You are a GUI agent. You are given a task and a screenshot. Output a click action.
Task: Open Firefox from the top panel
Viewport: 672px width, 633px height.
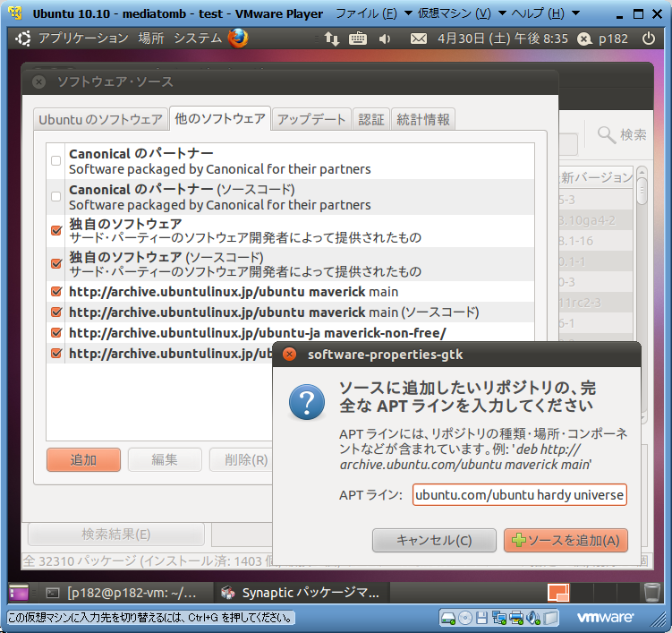click(238, 38)
